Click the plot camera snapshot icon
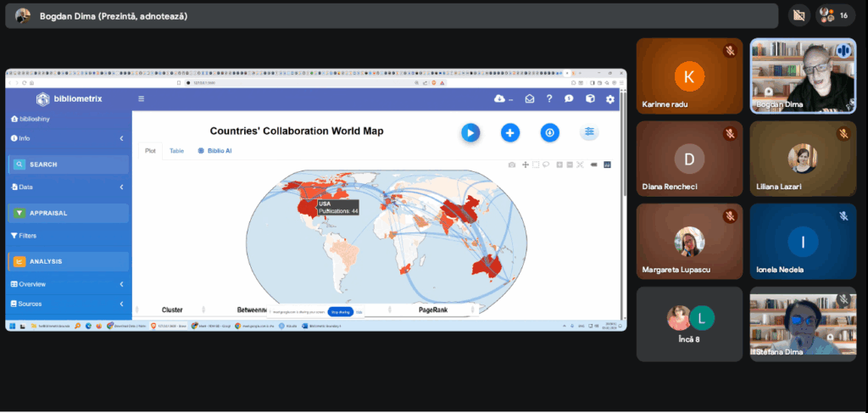This screenshot has height=413, width=868. pos(512,165)
